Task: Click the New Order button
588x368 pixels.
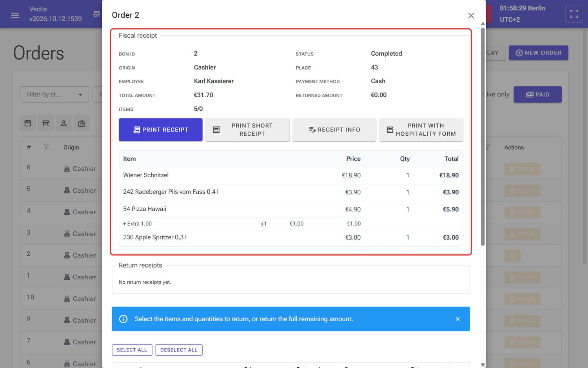Action: (x=538, y=53)
